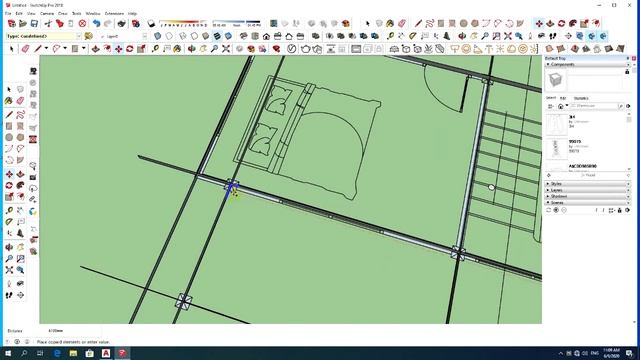Select the 3D Text tool in left palette

click(x=20, y=233)
